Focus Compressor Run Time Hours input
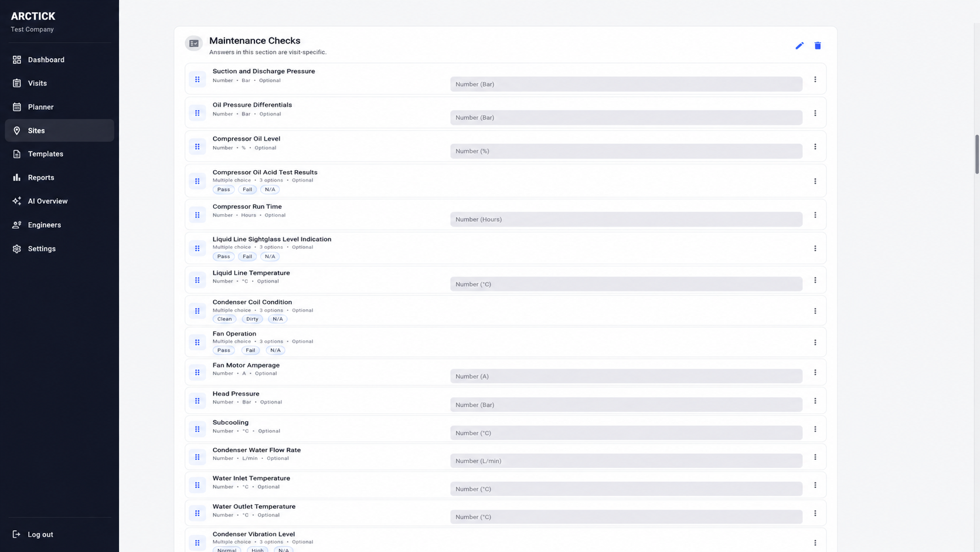The height and width of the screenshot is (552, 980). pyautogui.click(x=626, y=219)
